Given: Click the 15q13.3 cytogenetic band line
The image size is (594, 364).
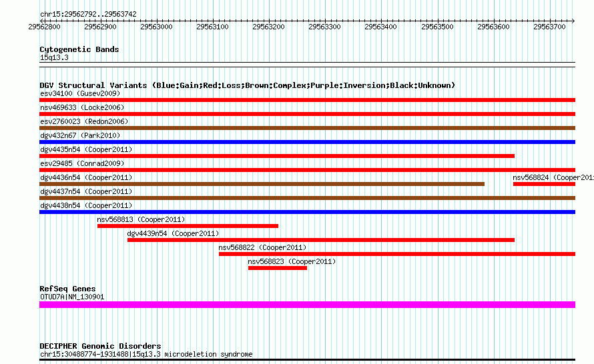Looking at the screenshot, I should (307, 65).
